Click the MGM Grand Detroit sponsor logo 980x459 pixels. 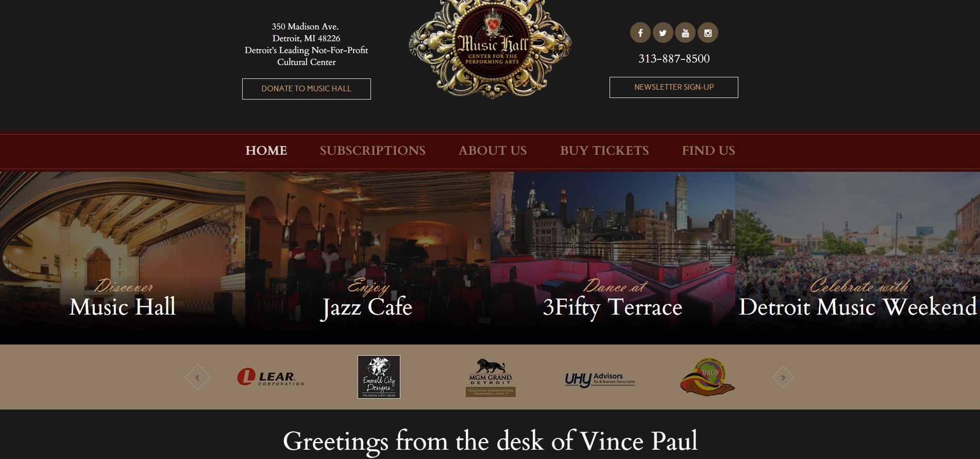(491, 378)
